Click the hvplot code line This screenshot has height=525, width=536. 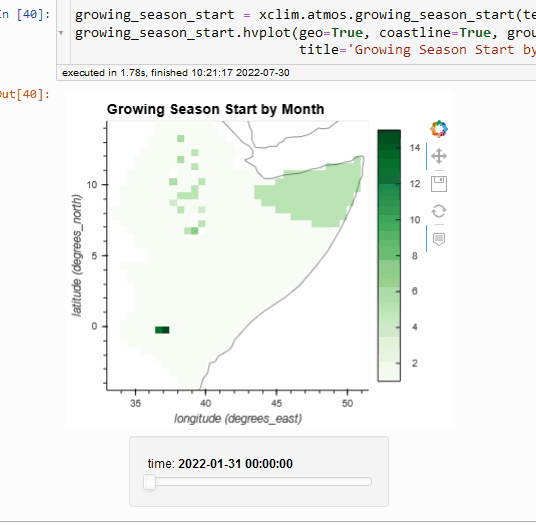click(x=305, y=33)
